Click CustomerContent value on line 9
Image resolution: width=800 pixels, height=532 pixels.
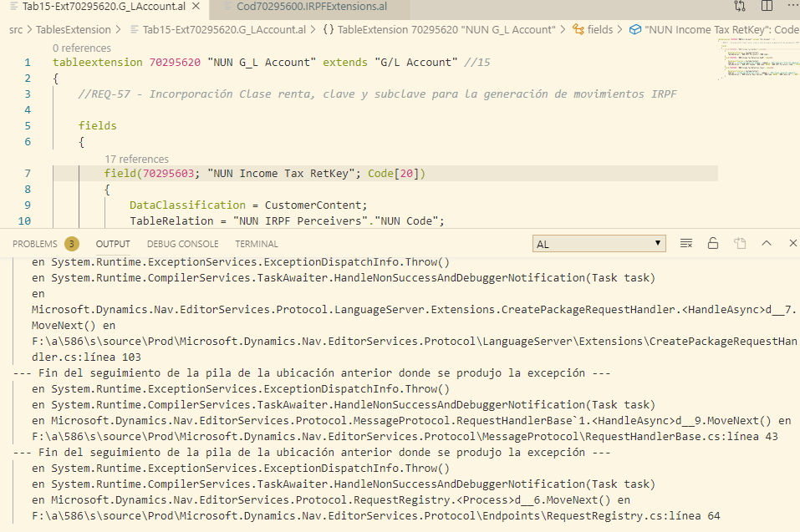coord(313,205)
